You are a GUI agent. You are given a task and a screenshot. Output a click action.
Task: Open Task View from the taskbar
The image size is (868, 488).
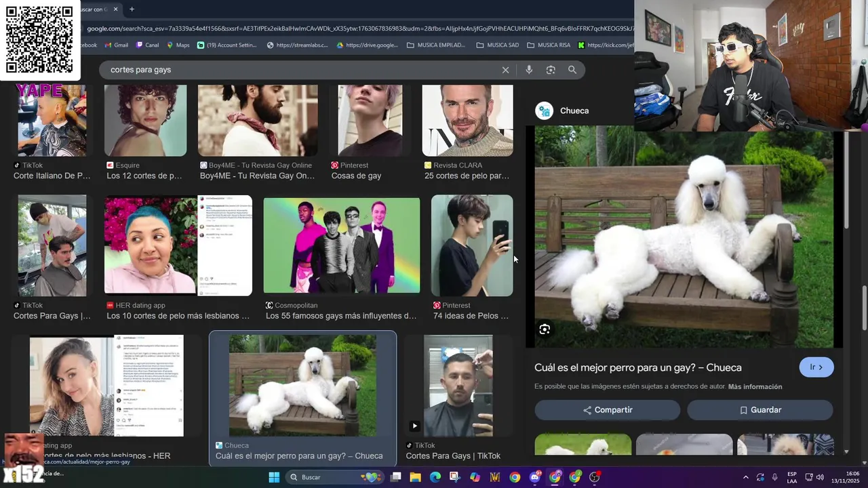[395, 477]
